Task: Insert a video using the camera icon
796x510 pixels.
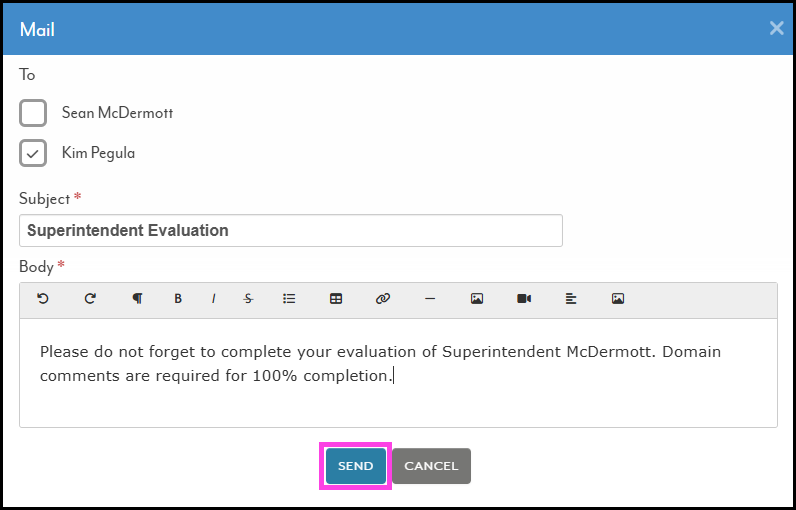Action: point(524,298)
